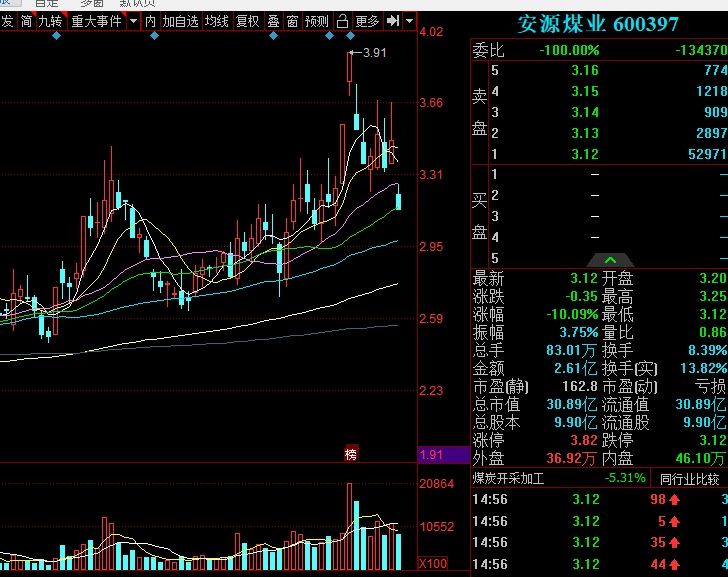
Task: Click the 委比 -100.00% value
Action: 569,50
